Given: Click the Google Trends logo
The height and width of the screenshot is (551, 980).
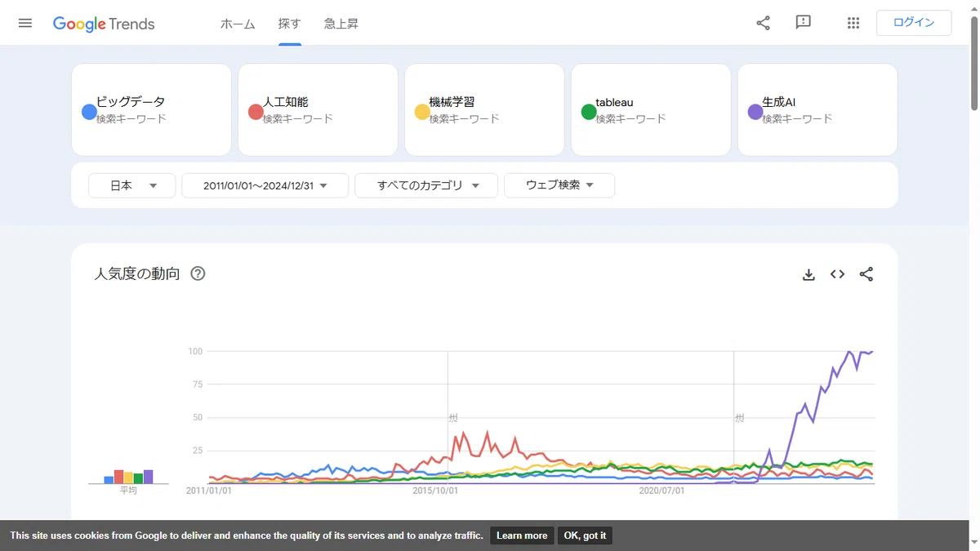Looking at the screenshot, I should 104,24.
